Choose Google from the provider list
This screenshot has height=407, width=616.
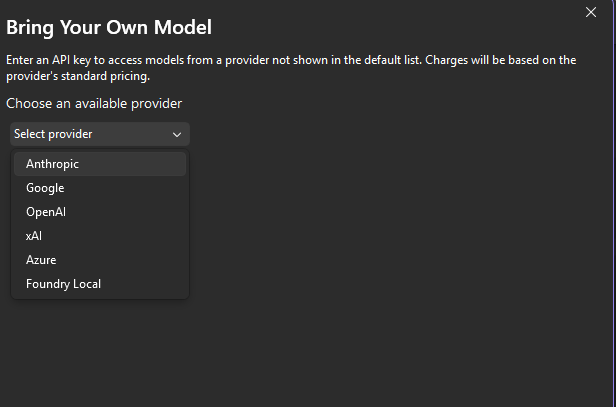click(100, 188)
